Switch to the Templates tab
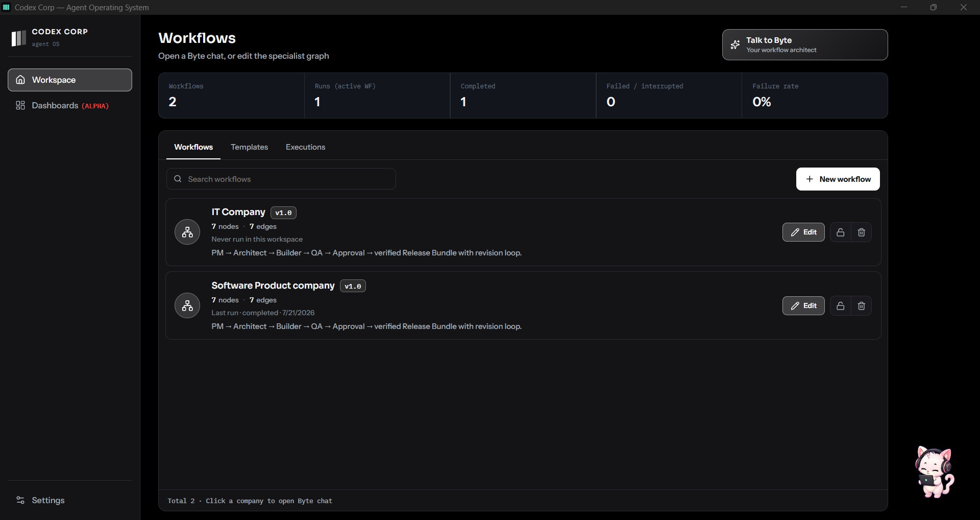The width and height of the screenshot is (980, 520). [249, 147]
